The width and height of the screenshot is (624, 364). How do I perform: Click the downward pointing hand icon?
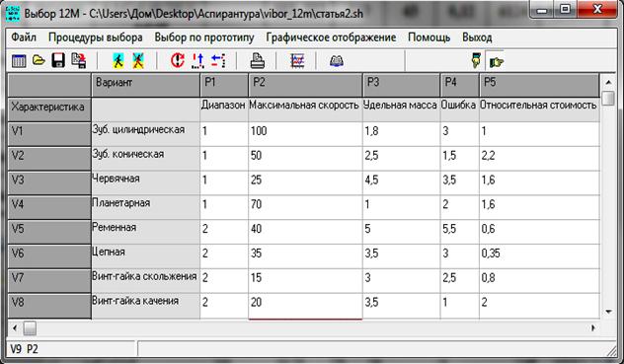476,60
